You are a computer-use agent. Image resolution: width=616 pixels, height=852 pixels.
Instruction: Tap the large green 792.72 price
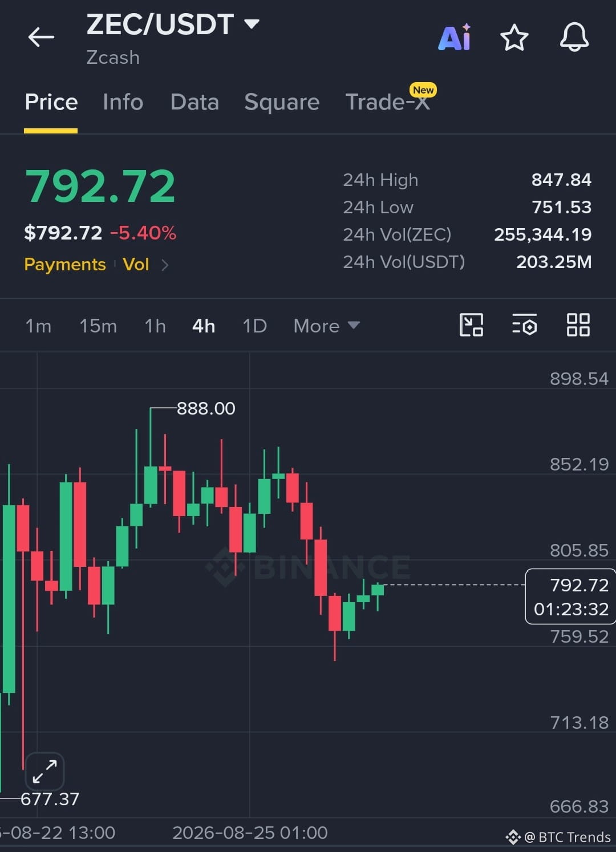[100, 186]
